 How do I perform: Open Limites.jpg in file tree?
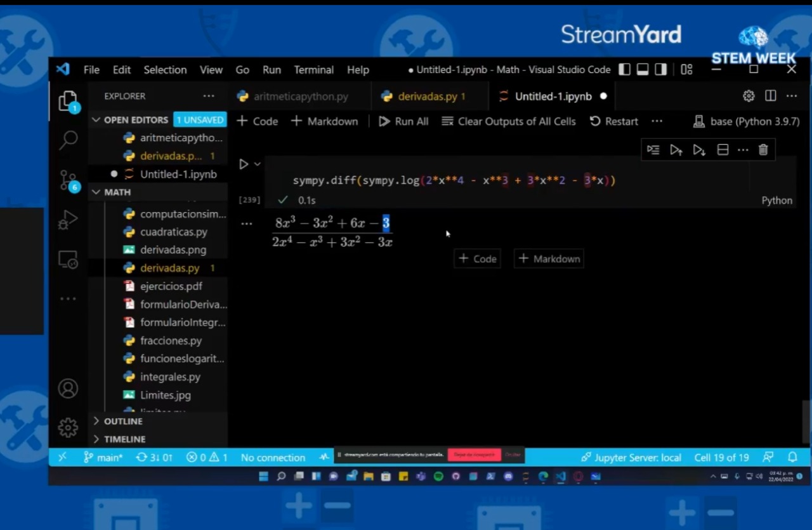(166, 394)
